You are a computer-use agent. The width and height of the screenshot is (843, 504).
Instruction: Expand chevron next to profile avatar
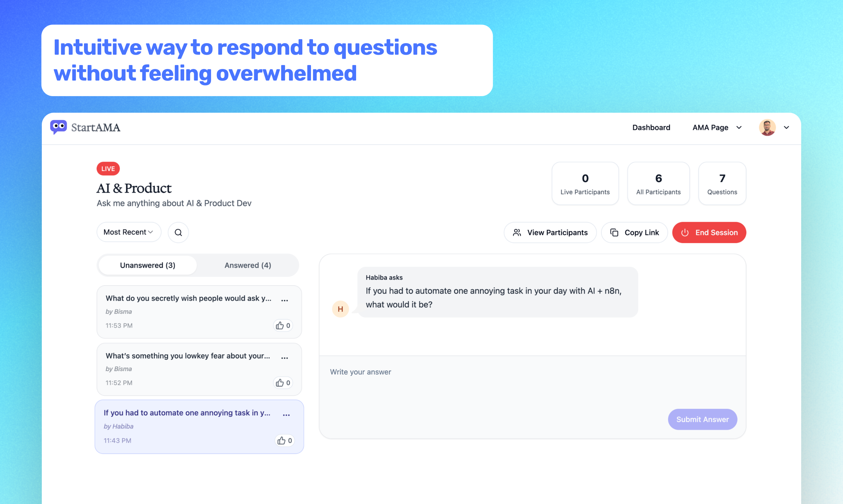coord(786,127)
